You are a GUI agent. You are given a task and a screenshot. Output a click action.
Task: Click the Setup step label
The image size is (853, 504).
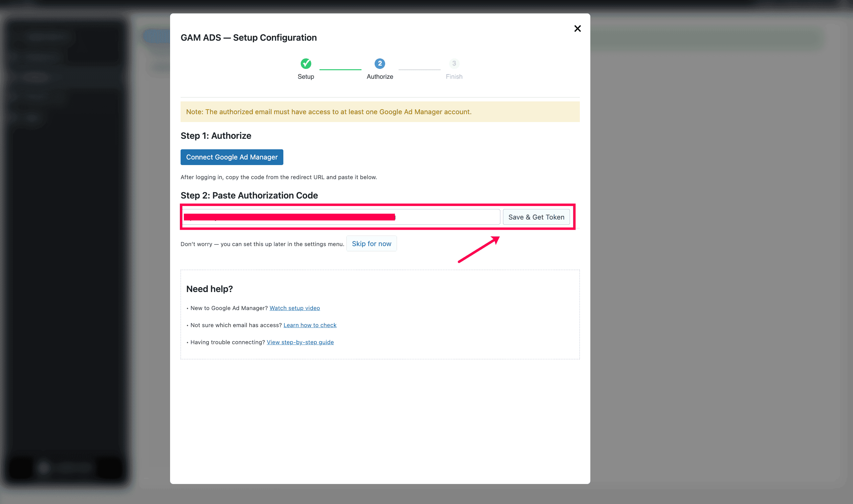pyautogui.click(x=306, y=76)
